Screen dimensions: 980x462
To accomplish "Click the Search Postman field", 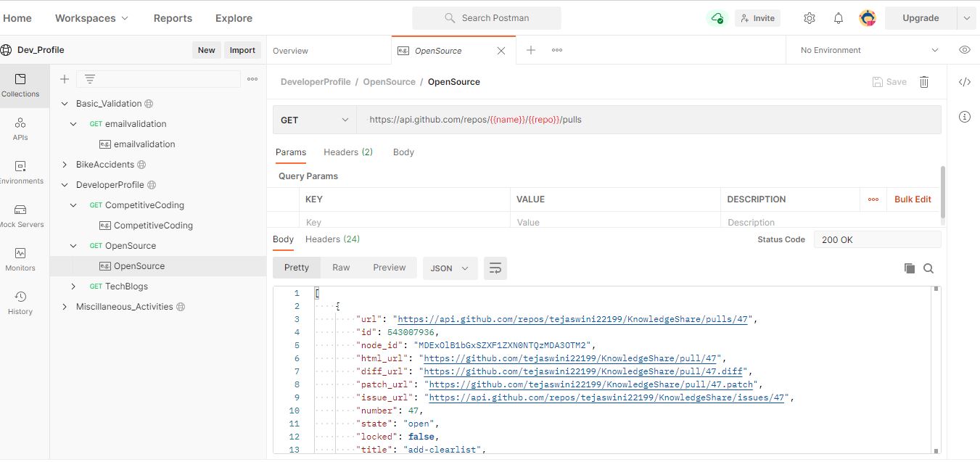I will [x=487, y=18].
